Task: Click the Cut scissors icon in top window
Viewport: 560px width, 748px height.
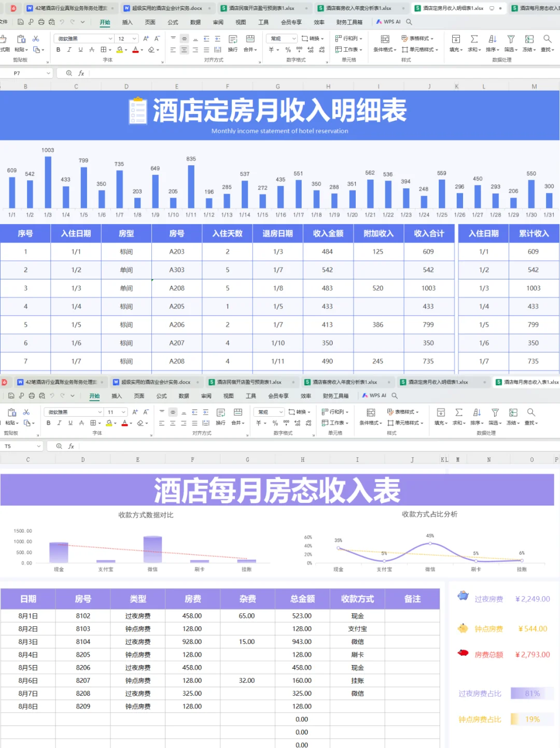Action: click(x=36, y=39)
